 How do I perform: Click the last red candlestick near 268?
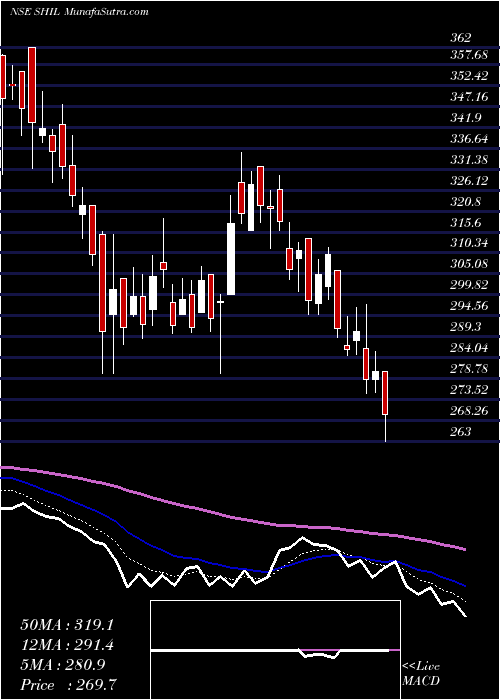[x=385, y=393]
